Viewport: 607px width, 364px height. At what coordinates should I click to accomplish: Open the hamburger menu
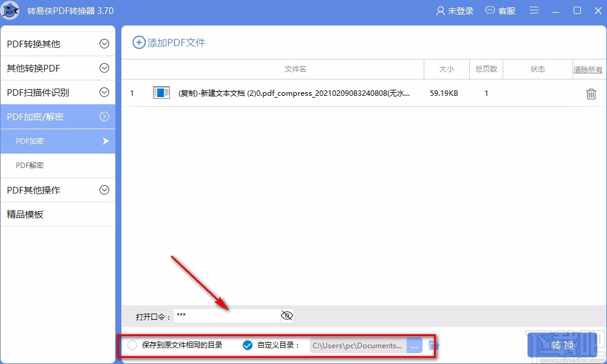click(x=534, y=10)
